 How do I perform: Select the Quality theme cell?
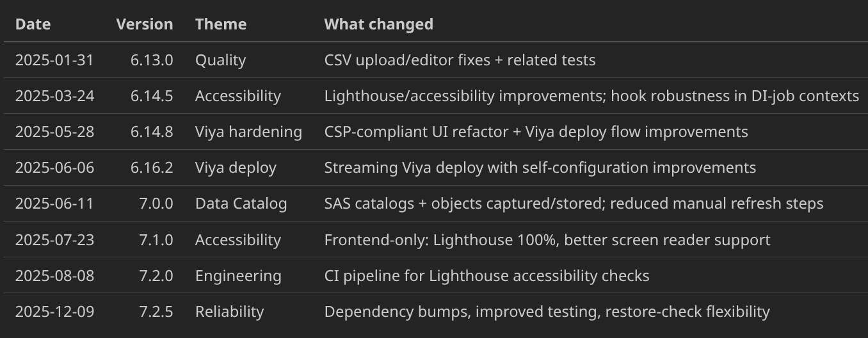click(x=220, y=60)
